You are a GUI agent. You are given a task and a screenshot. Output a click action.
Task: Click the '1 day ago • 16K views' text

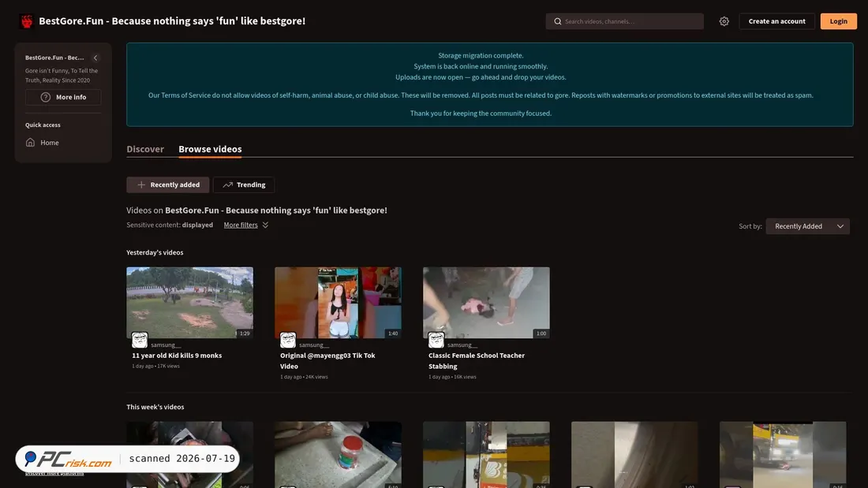[x=452, y=377]
